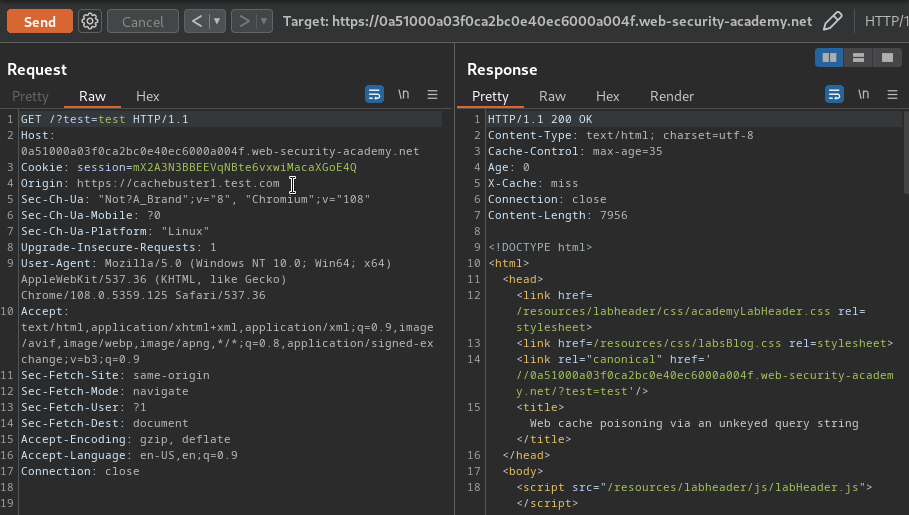Edit target using the pencil icon
This screenshot has width=909, height=515.
click(x=832, y=21)
